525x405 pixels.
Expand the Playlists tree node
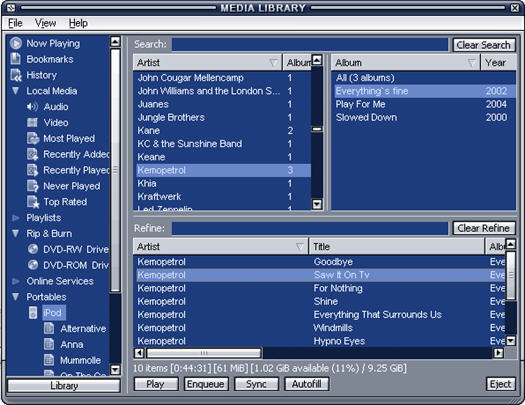pyautogui.click(x=15, y=218)
